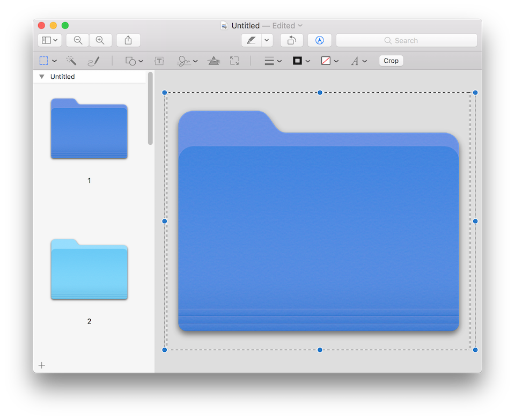Screen dimensions: 515x420
Task: Open the Adjust Color panel
Action: tap(214, 61)
